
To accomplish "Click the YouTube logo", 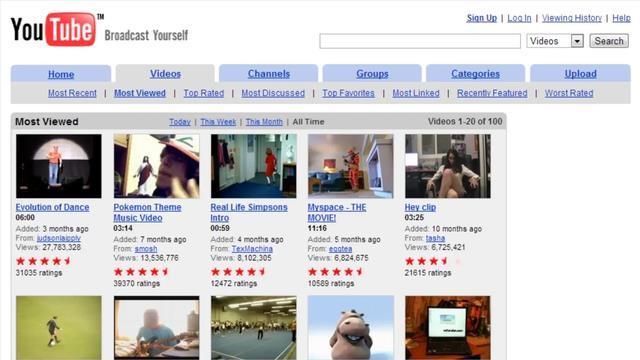I will 53,29.
